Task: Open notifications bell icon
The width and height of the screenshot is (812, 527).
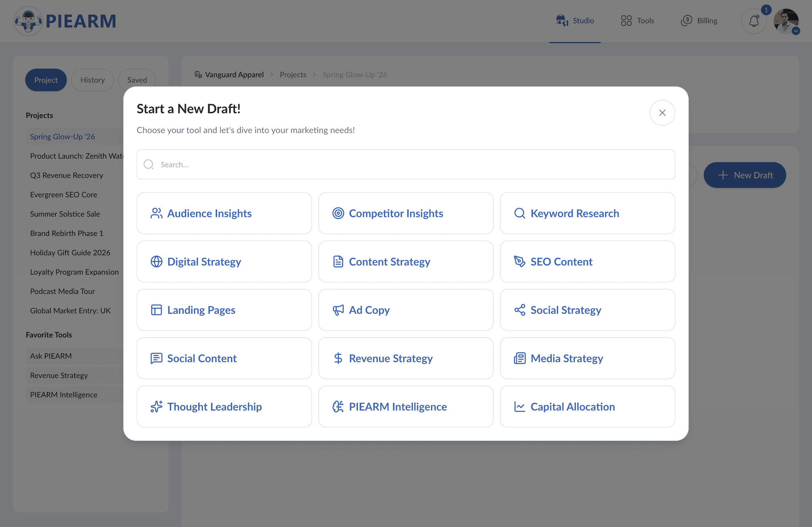Action: point(754,21)
